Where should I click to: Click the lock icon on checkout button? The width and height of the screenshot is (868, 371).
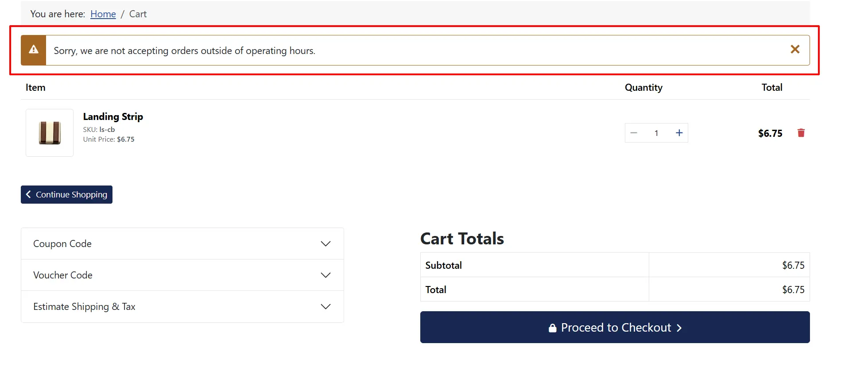pos(552,328)
